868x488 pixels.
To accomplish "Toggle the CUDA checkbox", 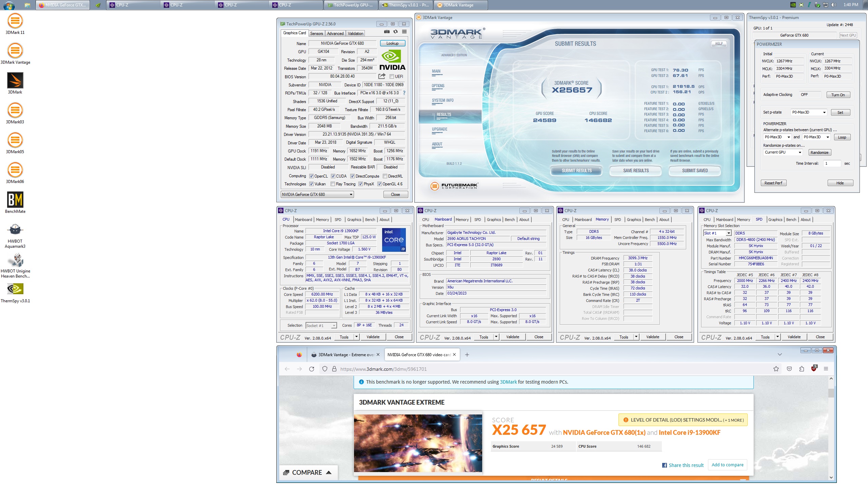I will click(333, 176).
